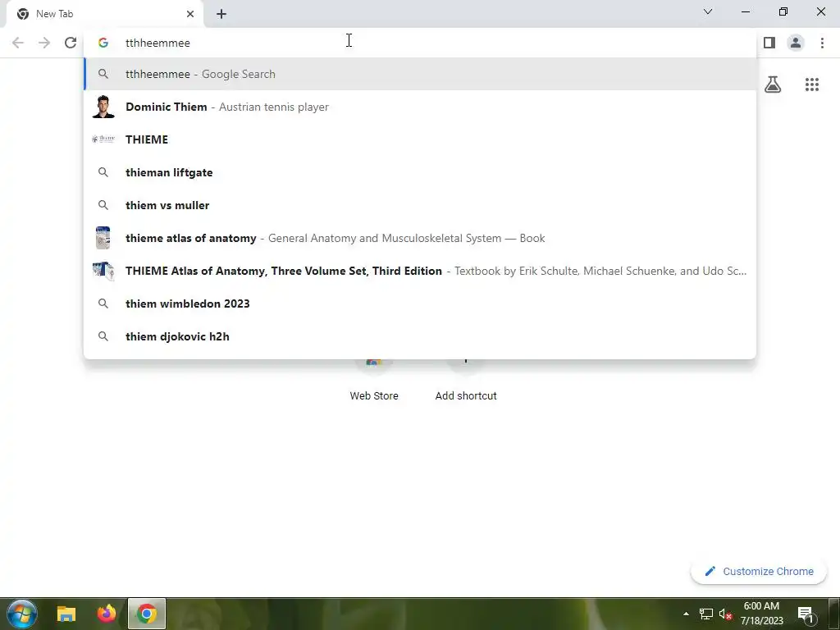Open the Google apps grid icon
Screen dimensions: 840x630
click(812, 84)
